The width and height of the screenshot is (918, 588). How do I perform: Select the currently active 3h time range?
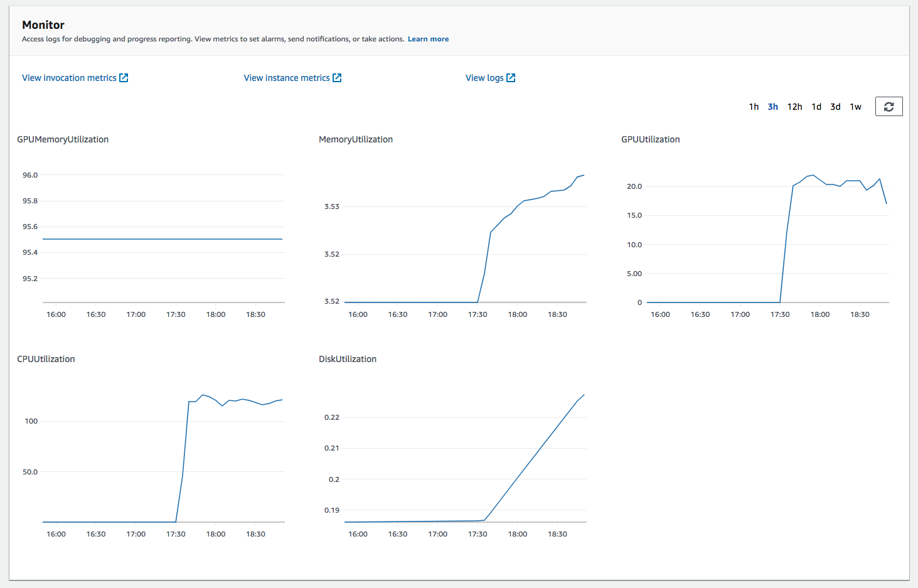(x=772, y=106)
